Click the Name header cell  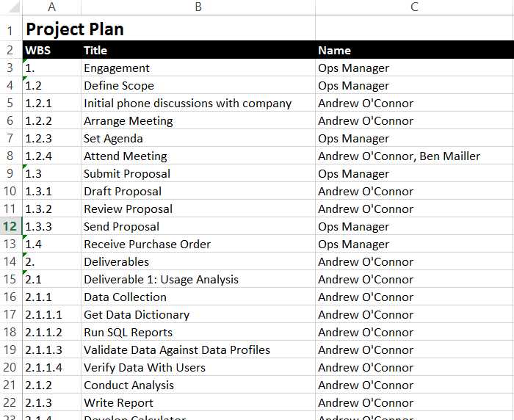(x=415, y=50)
